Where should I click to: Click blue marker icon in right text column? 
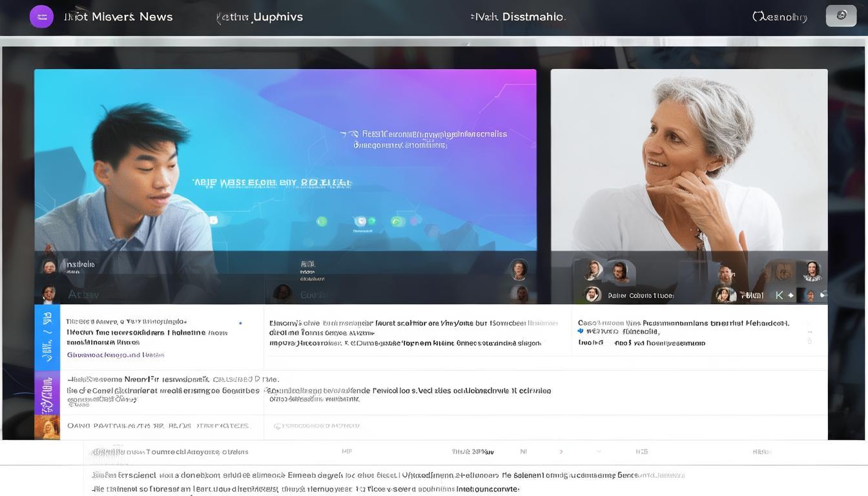(x=581, y=331)
